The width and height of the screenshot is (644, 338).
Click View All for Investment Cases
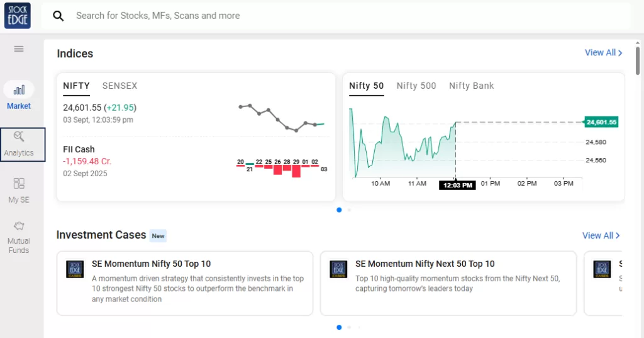pyautogui.click(x=601, y=235)
